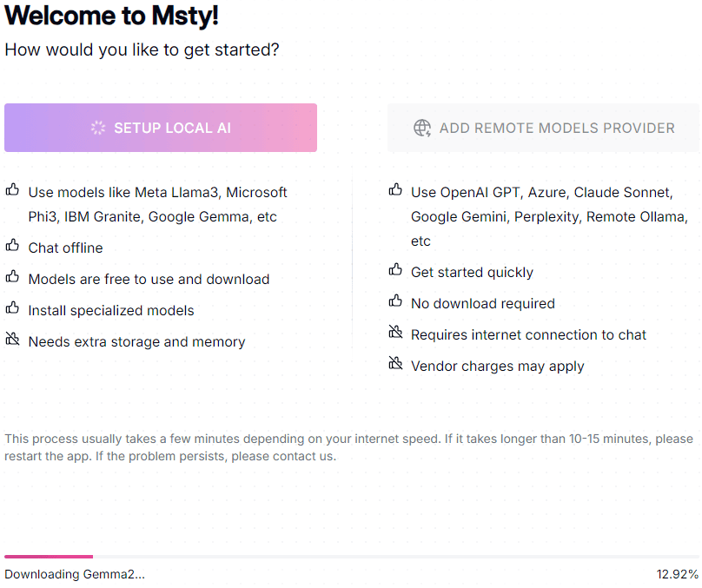The image size is (702, 588).
Task: Click thumbs-up icon beside Install specialized models
Action: coord(13,308)
